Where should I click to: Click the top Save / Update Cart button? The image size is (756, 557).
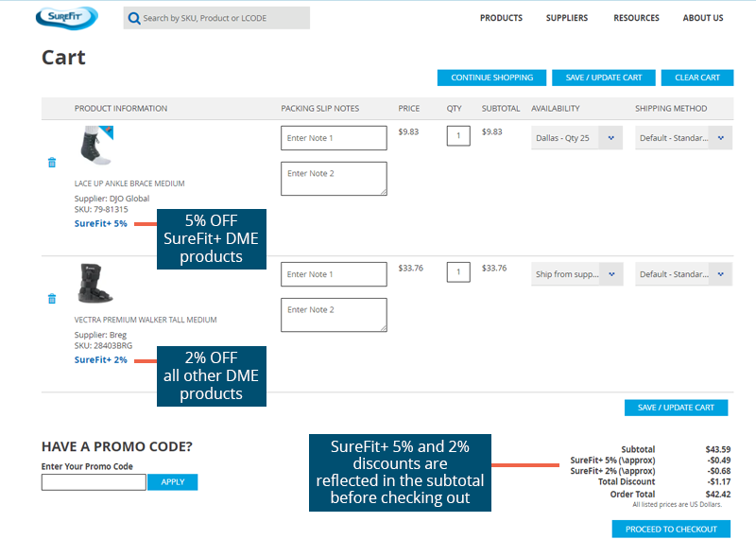tap(604, 78)
